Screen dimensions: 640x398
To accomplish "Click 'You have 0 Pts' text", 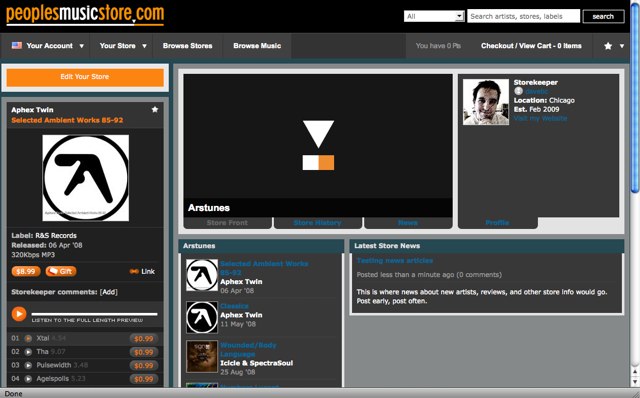I will 438,46.
